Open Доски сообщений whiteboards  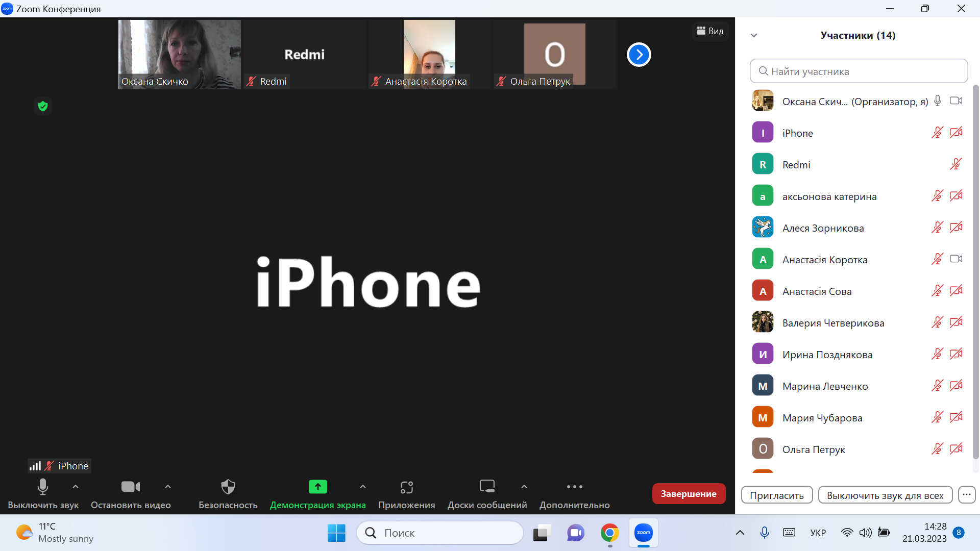click(487, 493)
